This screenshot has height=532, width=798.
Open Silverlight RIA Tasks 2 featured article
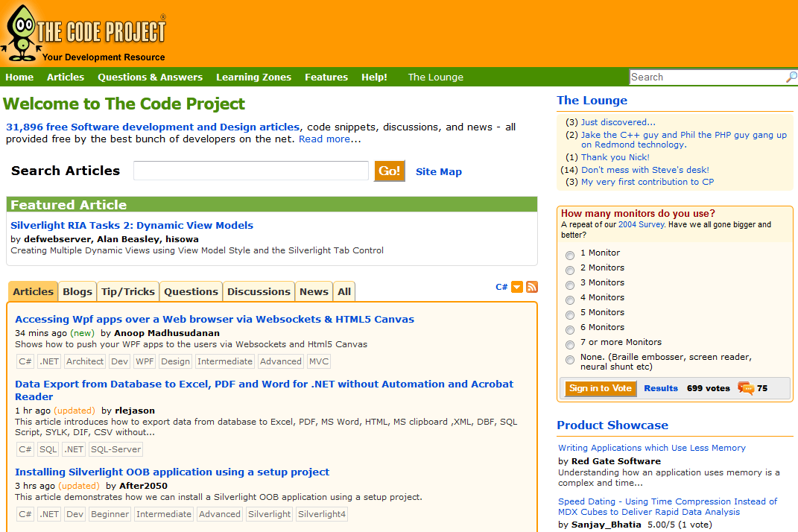[x=132, y=225]
